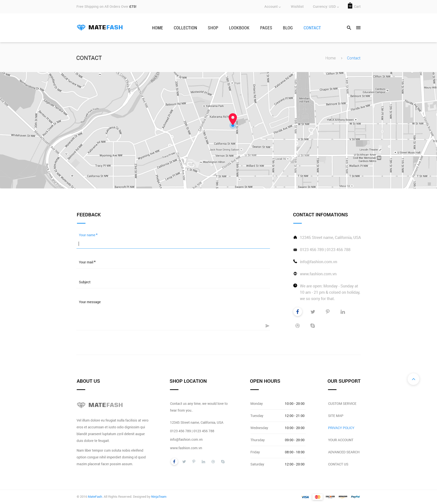Screen dimensions: 437x504
Task: Open Twitter icon in Contact Infomations
Action: click(313, 312)
